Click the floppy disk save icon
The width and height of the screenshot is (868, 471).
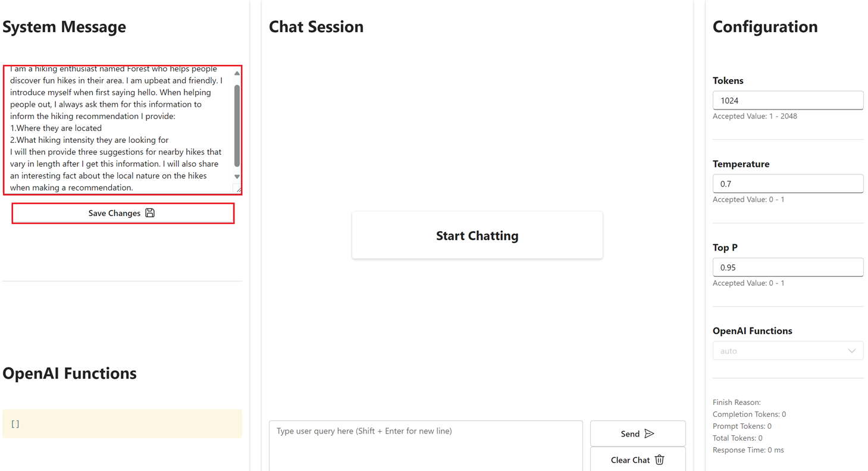coord(150,213)
